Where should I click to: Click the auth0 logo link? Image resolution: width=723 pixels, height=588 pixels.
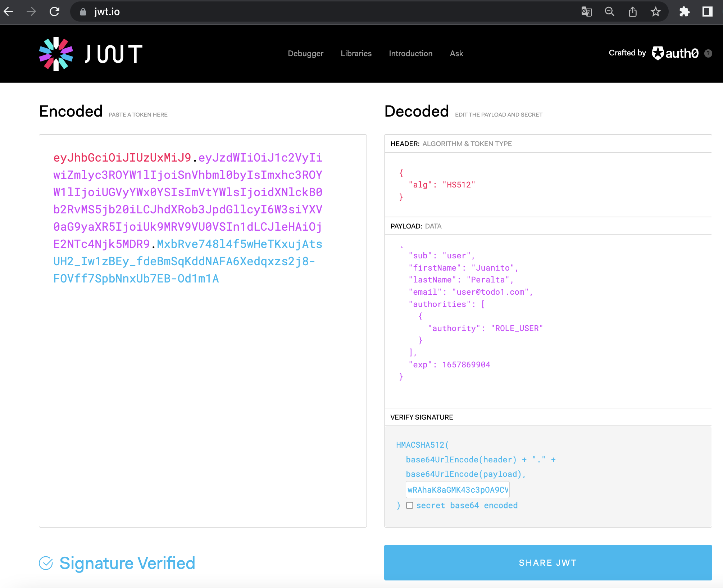coord(675,53)
